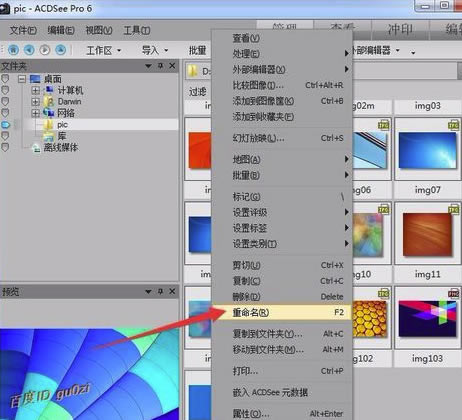Click the 桌面 desktop icon in tree
The image size is (462, 420).
[35, 79]
